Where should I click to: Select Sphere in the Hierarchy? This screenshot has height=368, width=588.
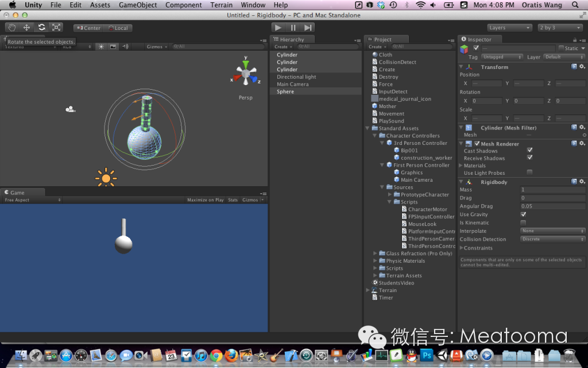[x=316, y=91]
